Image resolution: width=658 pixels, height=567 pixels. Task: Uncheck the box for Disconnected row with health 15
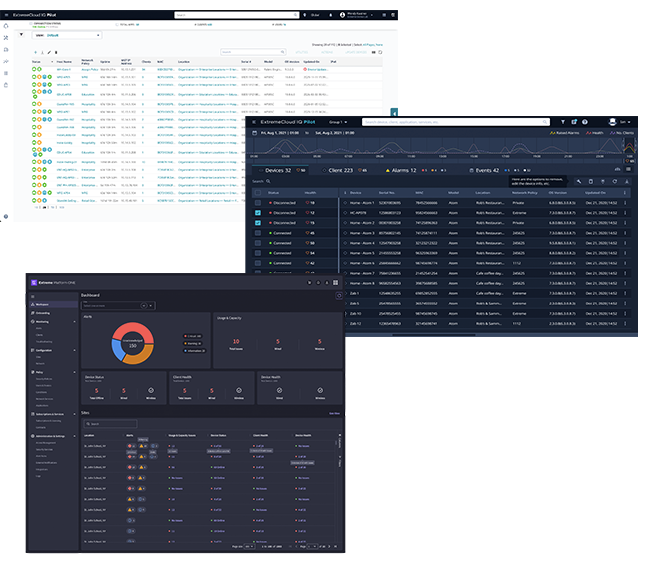pos(258,223)
